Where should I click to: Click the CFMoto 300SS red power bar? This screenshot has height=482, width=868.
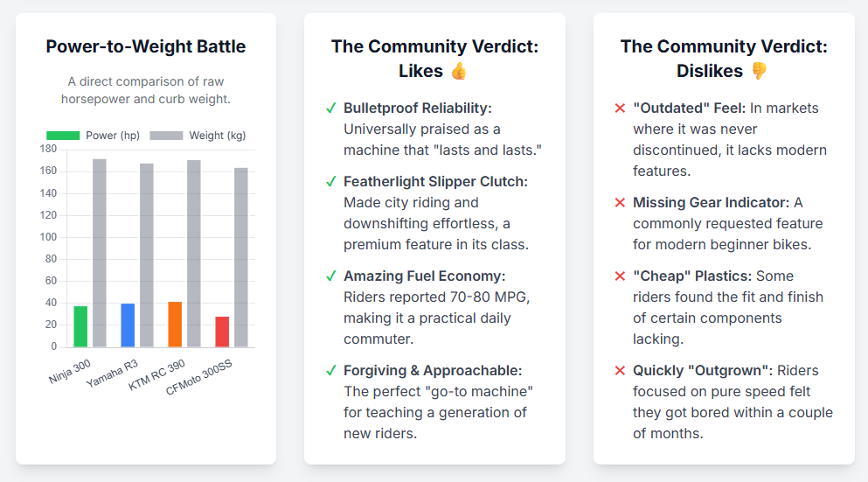[x=222, y=332]
